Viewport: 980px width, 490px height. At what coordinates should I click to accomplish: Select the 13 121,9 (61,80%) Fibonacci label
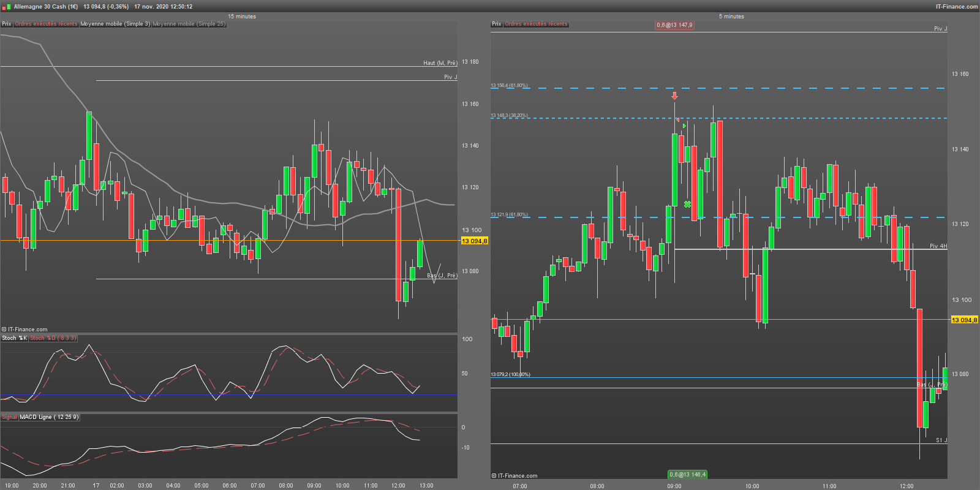(x=509, y=215)
